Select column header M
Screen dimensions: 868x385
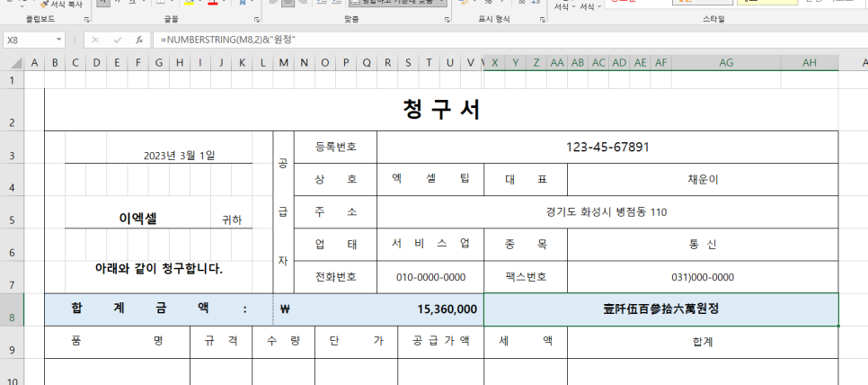point(283,63)
